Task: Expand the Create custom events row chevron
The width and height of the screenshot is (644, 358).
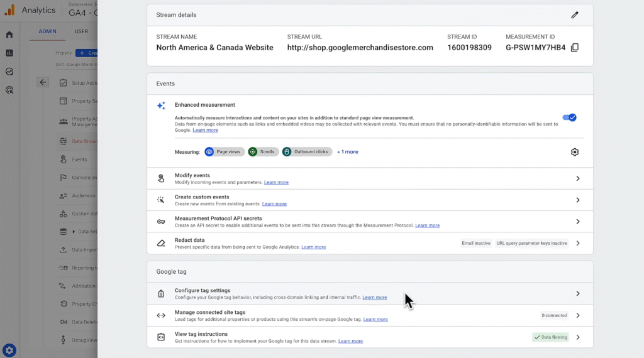Action: click(x=577, y=200)
